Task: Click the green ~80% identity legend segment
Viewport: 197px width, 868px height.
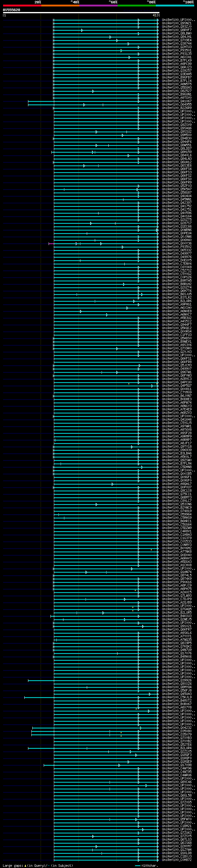Action: (x=137, y=6)
